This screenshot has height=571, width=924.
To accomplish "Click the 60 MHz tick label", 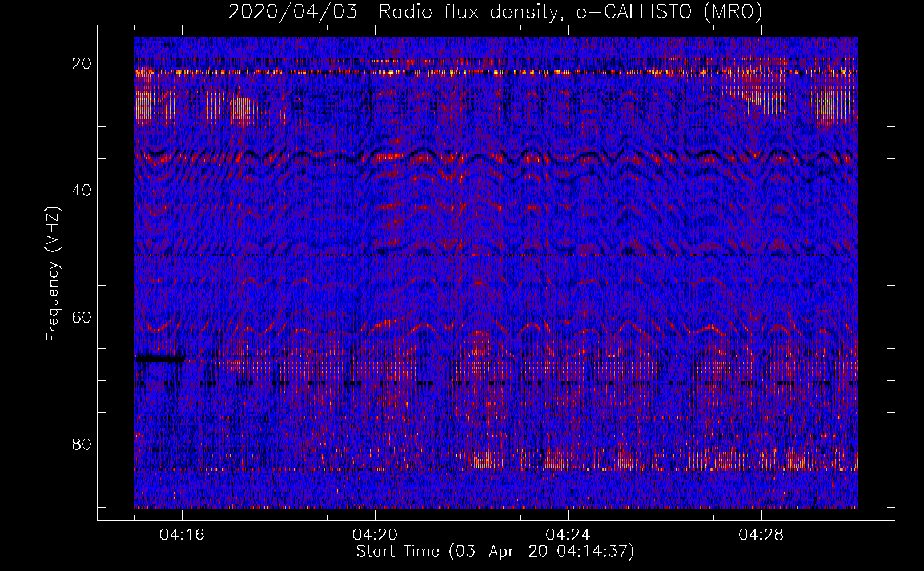I will (x=82, y=317).
